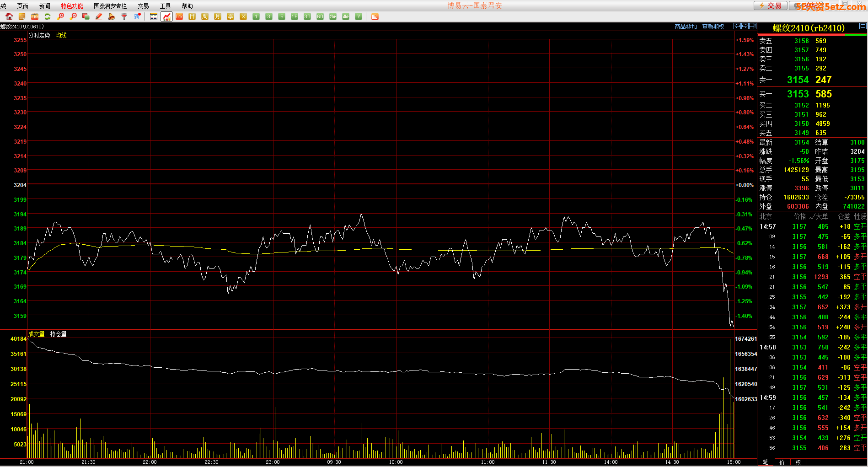Image resolution: width=868 pixels, height=467 pixels.
Task: Click the 大单 column filter header
Action: [x=820, y=217]
